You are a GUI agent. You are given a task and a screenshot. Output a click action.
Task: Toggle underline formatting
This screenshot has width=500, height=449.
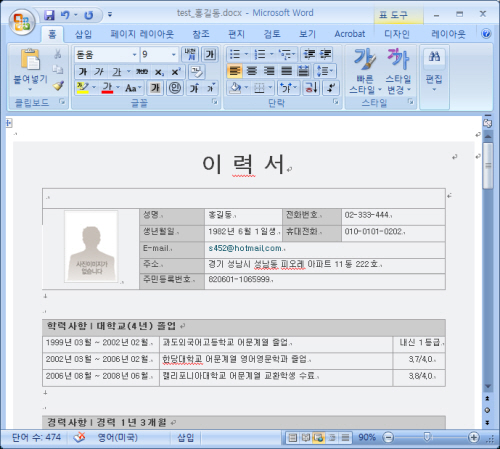(117, 71)
